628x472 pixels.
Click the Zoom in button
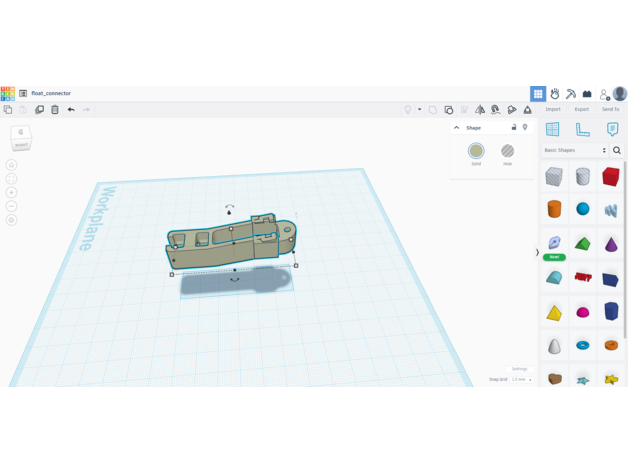point(11,192)
